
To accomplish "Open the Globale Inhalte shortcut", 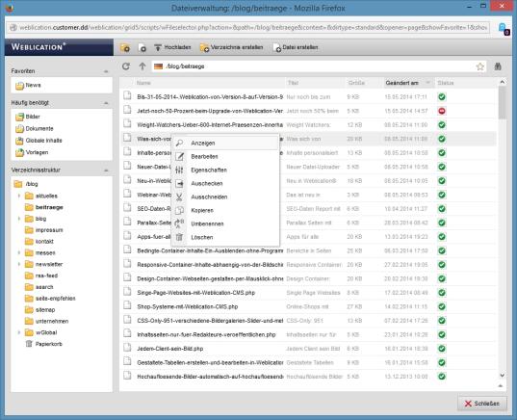I will click(39, 141).
